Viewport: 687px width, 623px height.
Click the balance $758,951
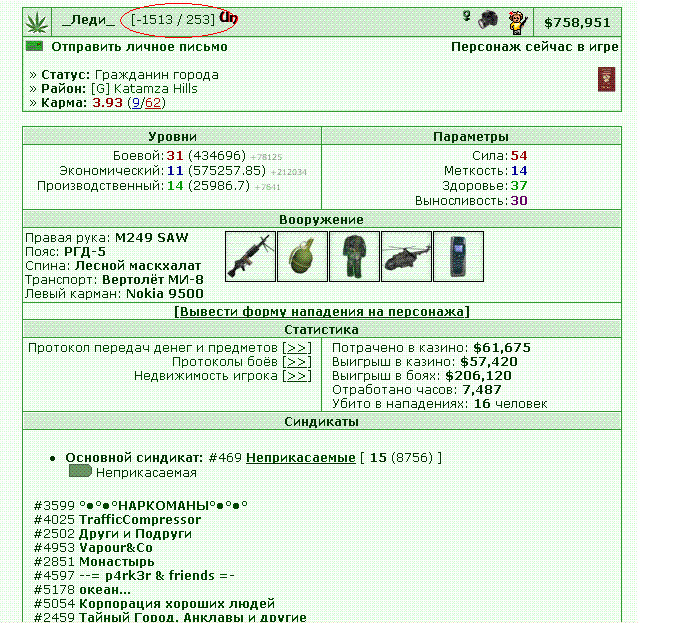577,23
